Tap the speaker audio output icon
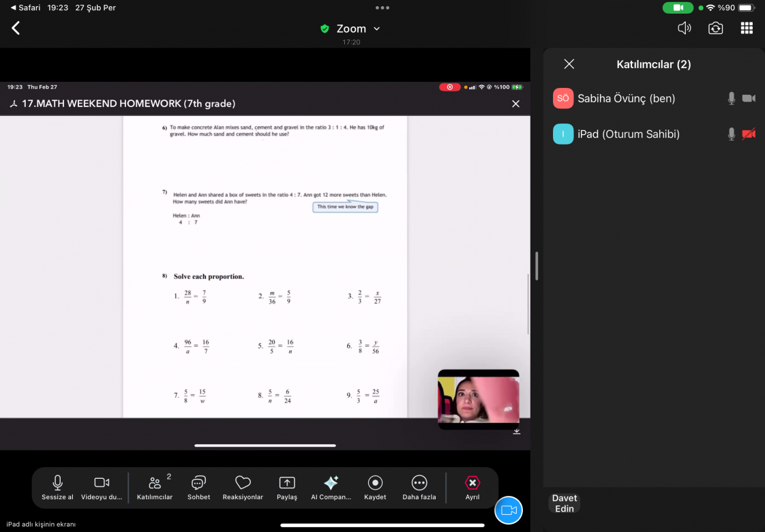 pos(684,28)
